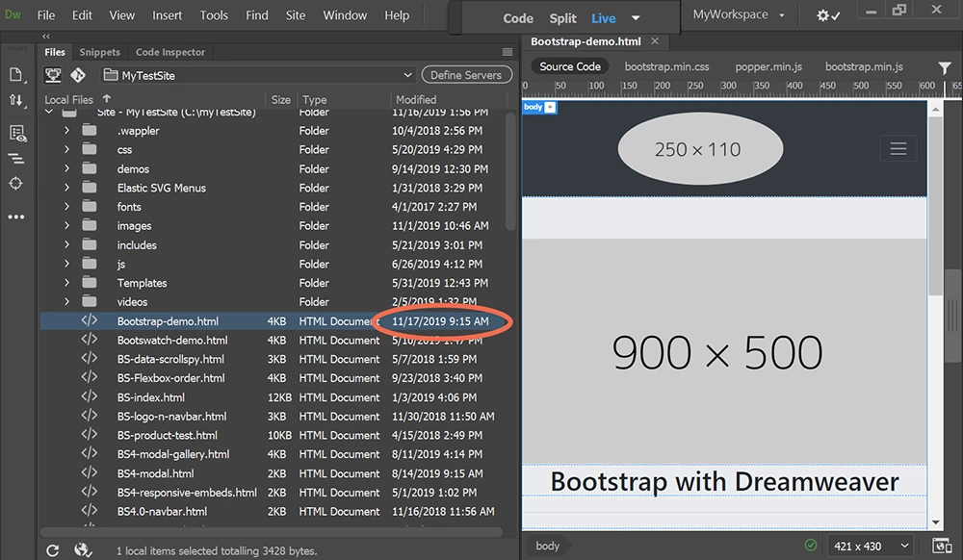Click the hamburger menu icon in Live View
Screen dimensions: 963x560
tap(898, 148)
